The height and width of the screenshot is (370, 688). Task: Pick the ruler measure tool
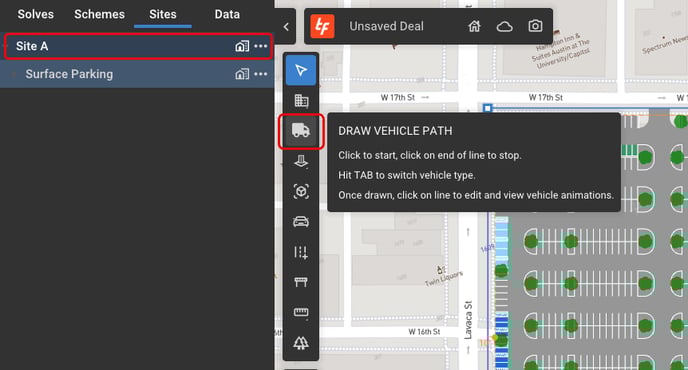click(301, 312)
